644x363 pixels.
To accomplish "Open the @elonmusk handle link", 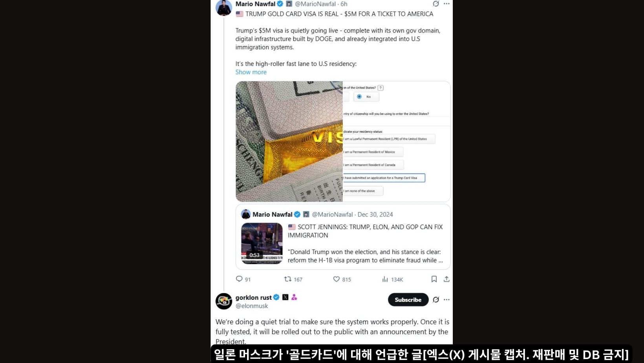I will pyautogui.click(x=252, y=306).
